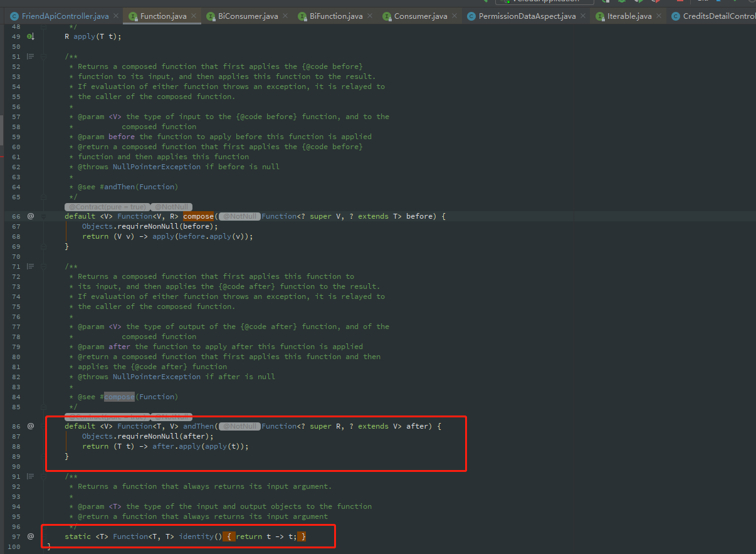Close the Consumer.java tab

pyautogui.click(x=455, y=16)
